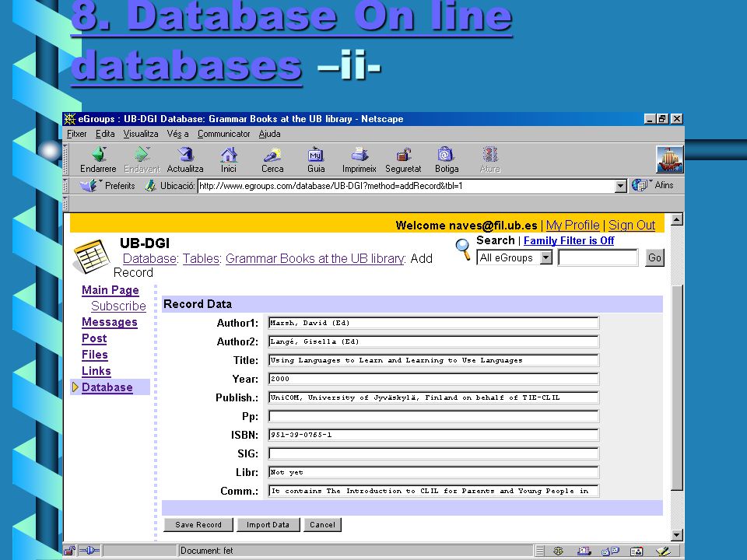The height and width of the screenshot is (560, 747).
Task: Click the status bar connection plug icon
Action: coord(89,551)
